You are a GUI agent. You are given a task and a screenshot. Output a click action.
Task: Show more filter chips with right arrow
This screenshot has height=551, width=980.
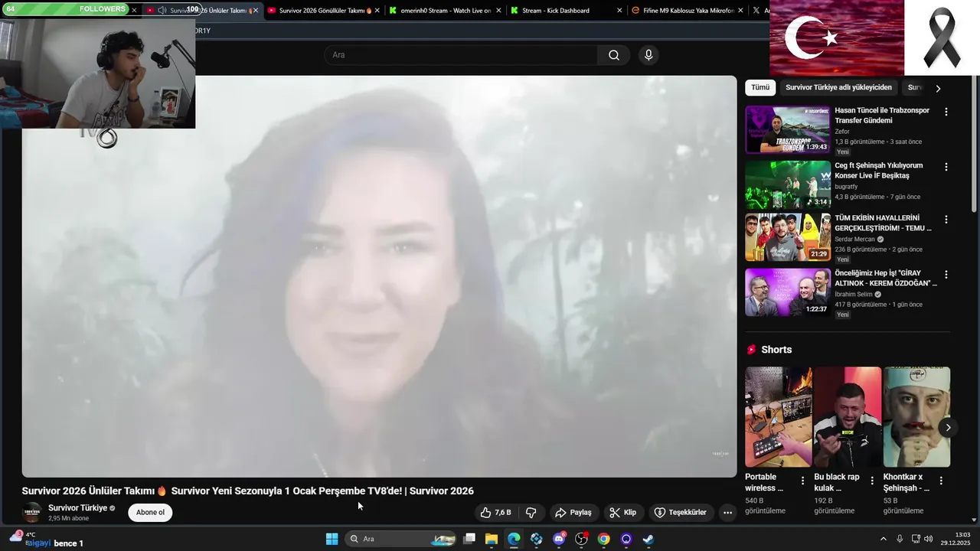click(x=938, y=88)
